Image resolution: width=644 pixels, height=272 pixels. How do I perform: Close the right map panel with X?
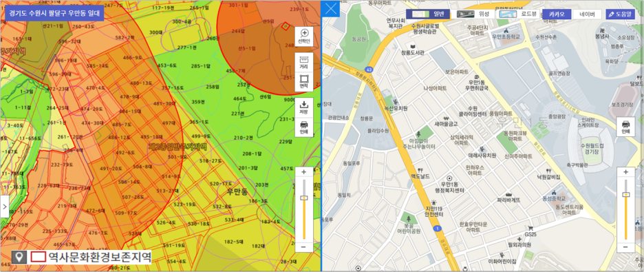coord(332,10)
